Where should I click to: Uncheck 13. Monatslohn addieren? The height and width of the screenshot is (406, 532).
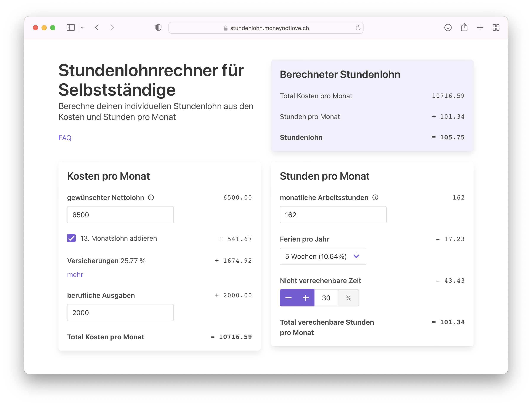tap(71, 238)
